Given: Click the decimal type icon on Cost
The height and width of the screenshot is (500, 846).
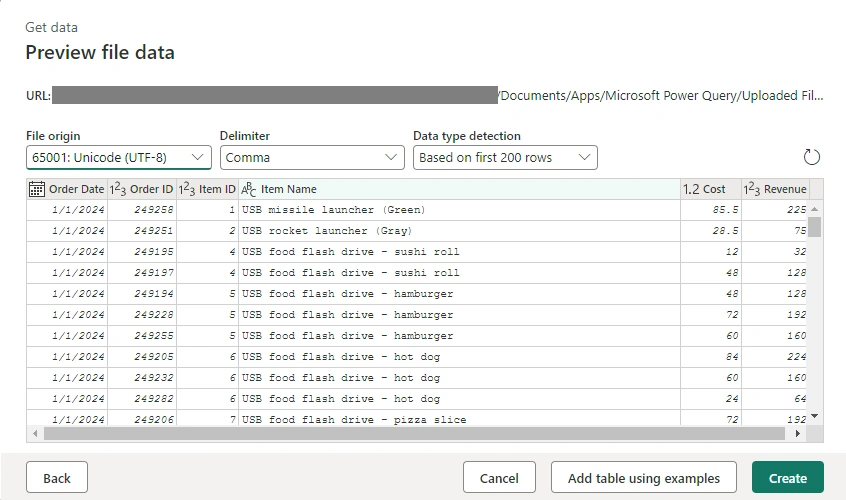Looking at the screenshot, I should (x=691, y=189).
